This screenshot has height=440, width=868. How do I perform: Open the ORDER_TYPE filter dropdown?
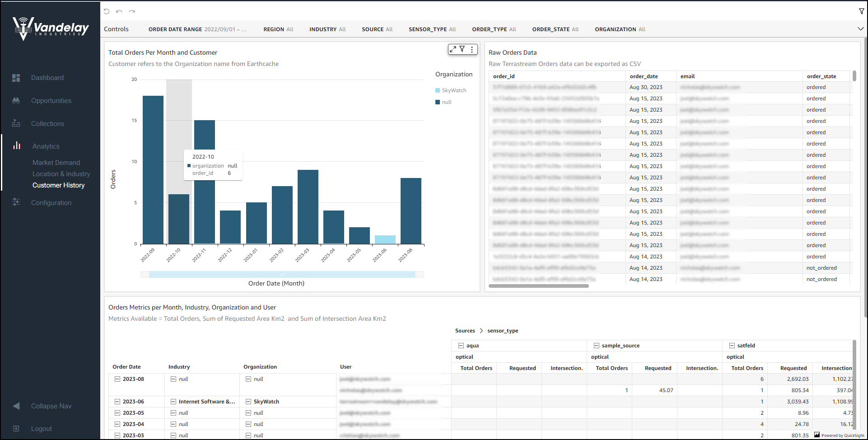pyautogui.click(x=494, y=29)
